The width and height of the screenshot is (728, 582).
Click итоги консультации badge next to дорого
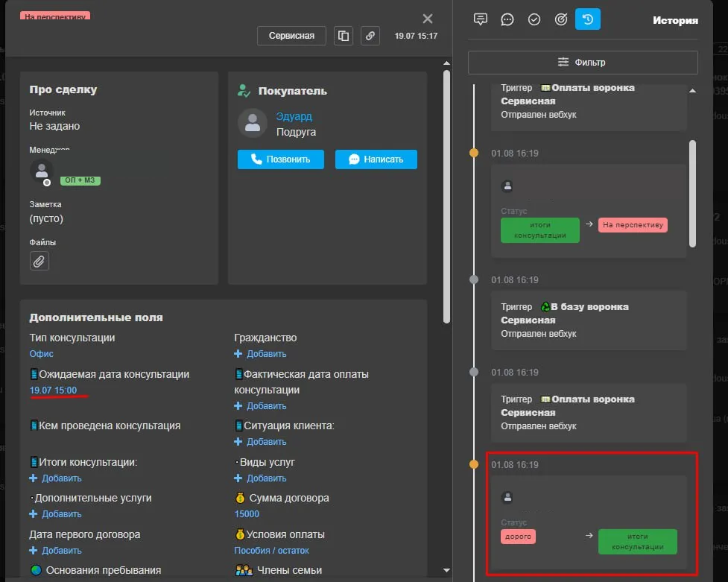637,542
